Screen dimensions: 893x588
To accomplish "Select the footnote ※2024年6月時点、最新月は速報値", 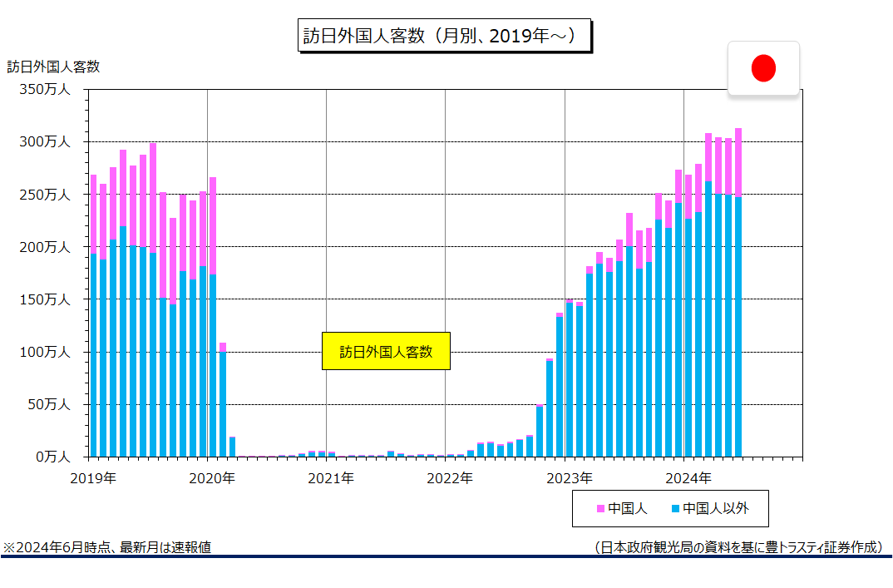I will pos(107,547).
